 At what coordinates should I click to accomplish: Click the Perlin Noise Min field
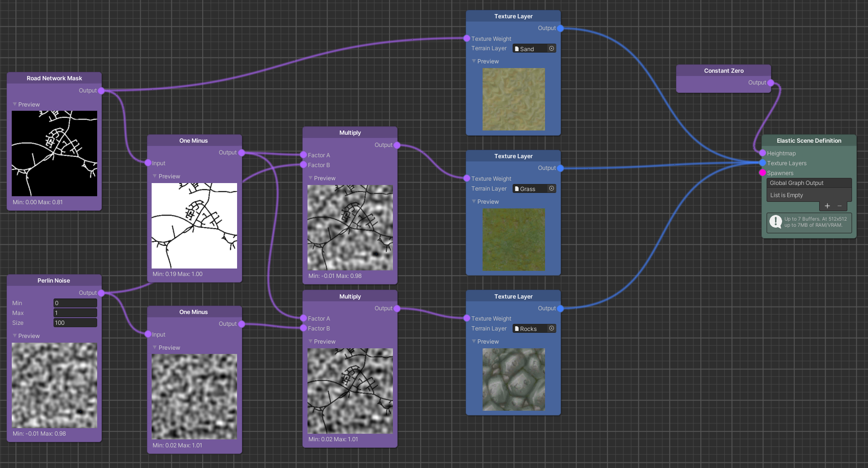click(x=75, y=303)
